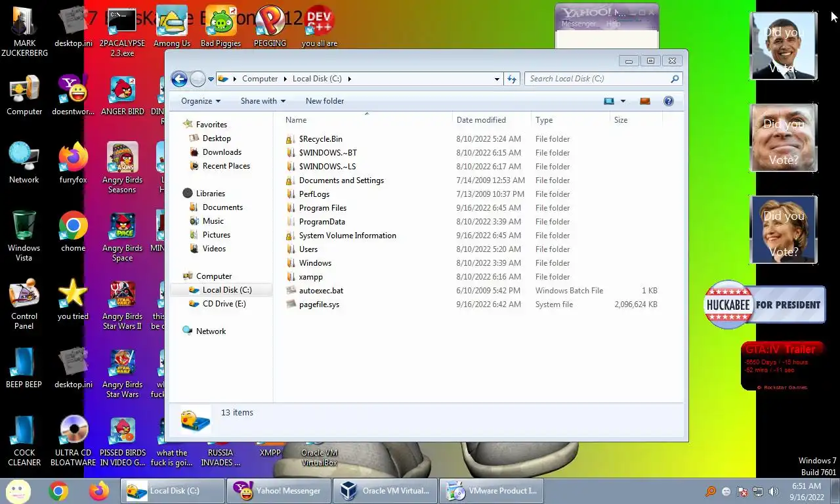
Task: Select the Program Files folder
Action: pyautogui.click(x=322, y=208)
